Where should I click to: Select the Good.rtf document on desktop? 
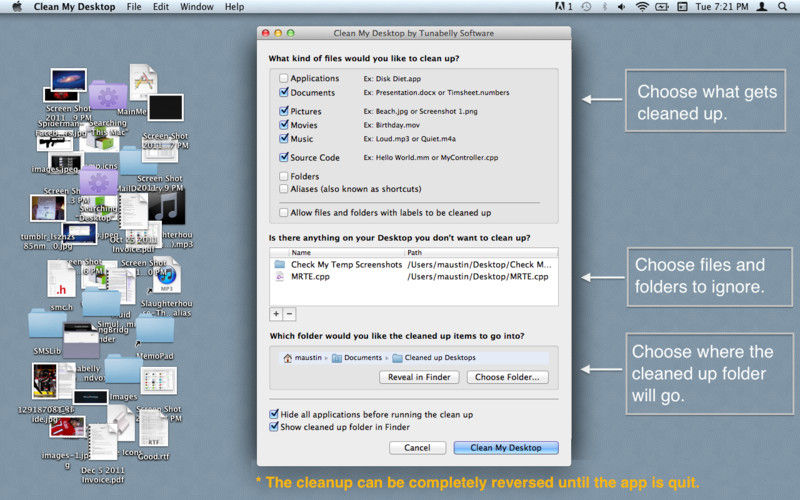(154, 429)
